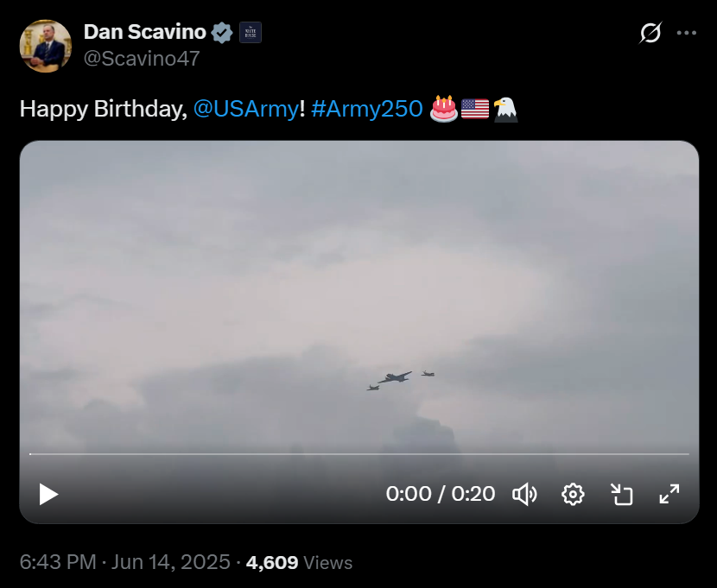Enter fullscreen video mode
This screenshot has height=588, width=717.
(x=669, y=494)
